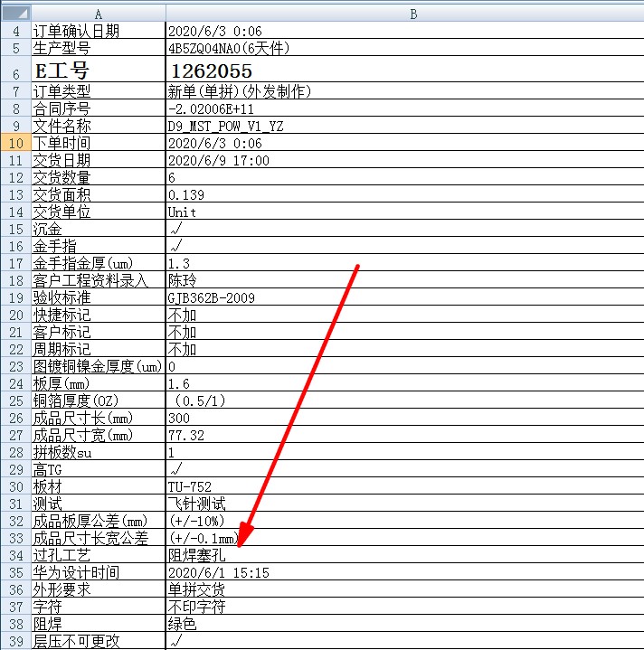Click cell 单拼交货
The height and width of the screenshot is (650, 644).
pos(404,590)
